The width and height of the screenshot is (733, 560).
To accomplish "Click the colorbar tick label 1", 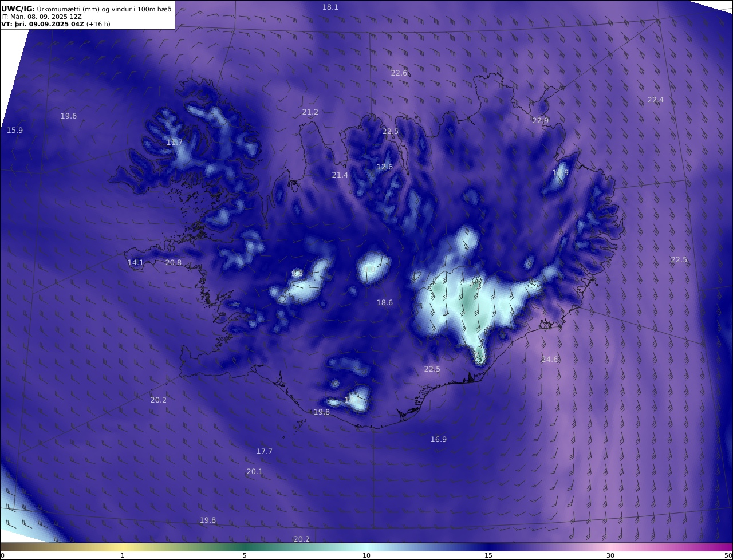I will point(123,555).
